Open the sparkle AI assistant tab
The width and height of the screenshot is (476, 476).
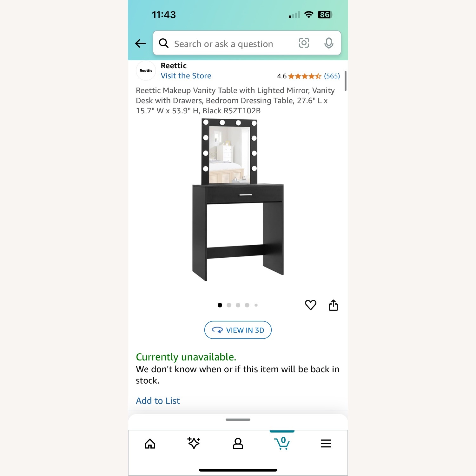[194, 443]
